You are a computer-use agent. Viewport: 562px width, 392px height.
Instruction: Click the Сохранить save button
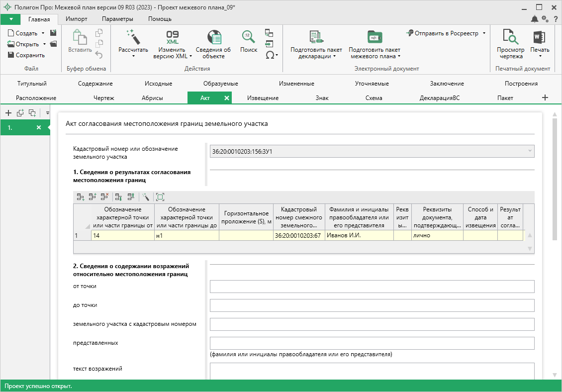point(26,55)
